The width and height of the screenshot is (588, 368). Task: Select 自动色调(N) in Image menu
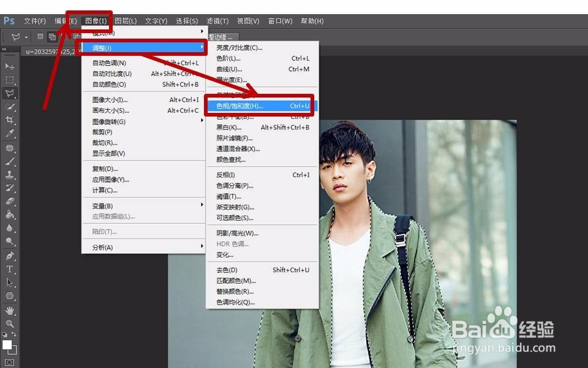(x=144, y=63)
